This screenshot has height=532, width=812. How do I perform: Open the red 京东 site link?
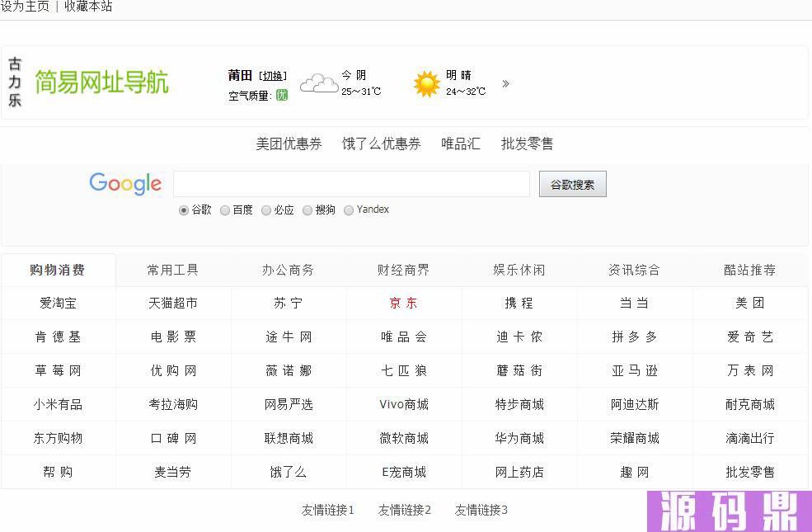click(x=404, y=303)
